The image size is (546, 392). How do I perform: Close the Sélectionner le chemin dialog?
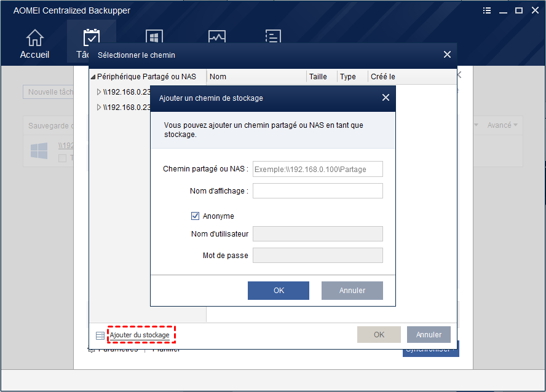447,55
